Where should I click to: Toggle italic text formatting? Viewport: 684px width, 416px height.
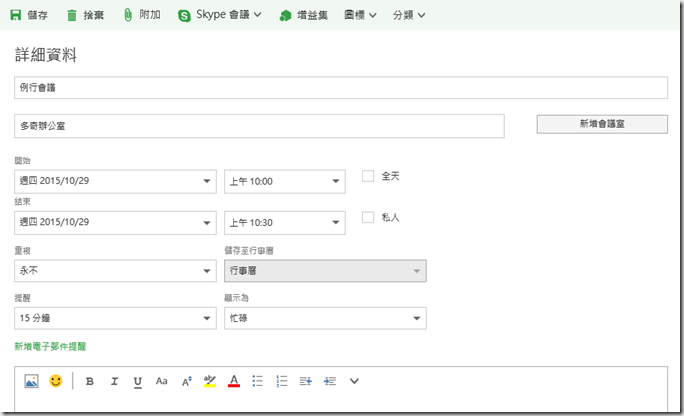click(114, 381)
